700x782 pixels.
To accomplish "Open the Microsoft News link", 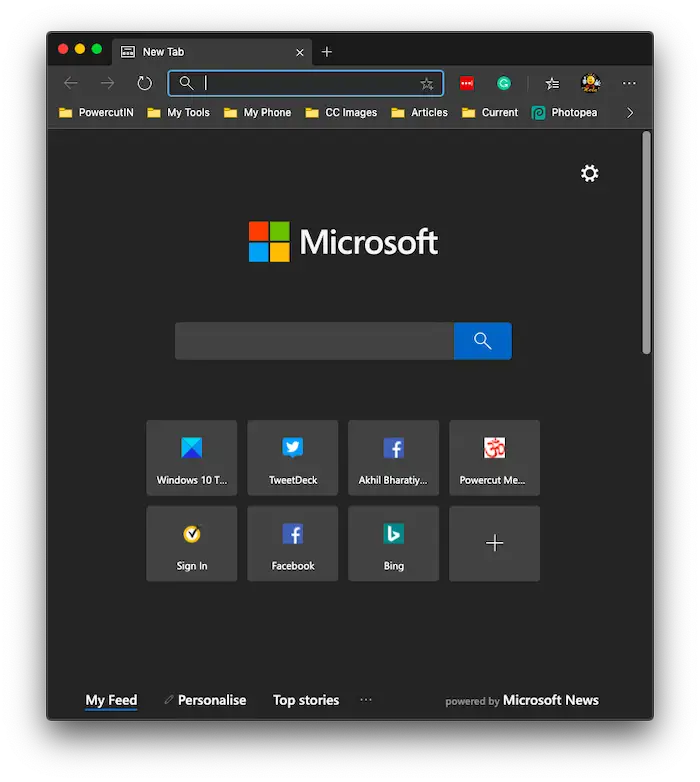I will (550, 701).
